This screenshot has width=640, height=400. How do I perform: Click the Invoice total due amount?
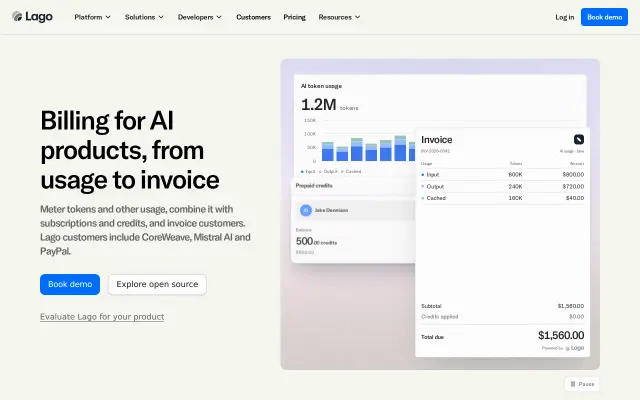[561, 336]
